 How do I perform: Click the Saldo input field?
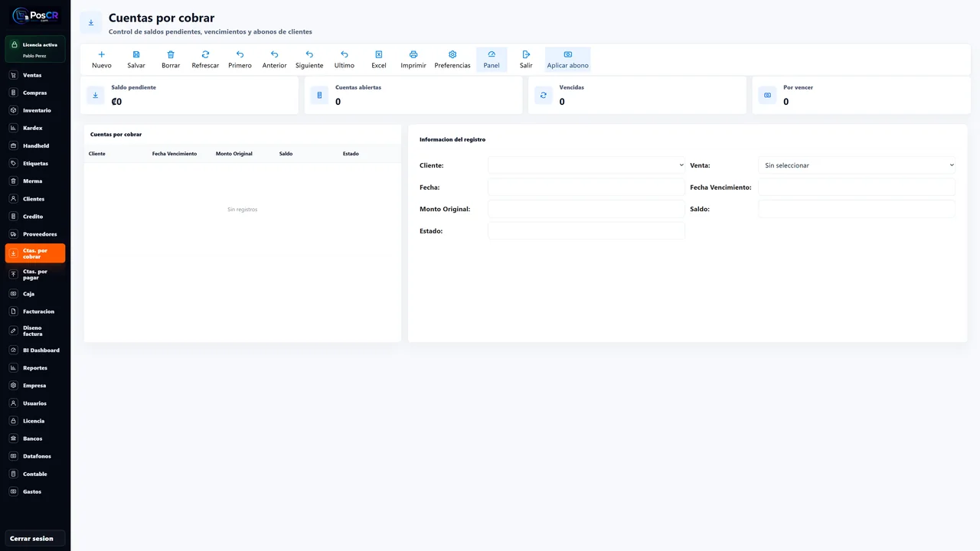click(x=857, y=209)
